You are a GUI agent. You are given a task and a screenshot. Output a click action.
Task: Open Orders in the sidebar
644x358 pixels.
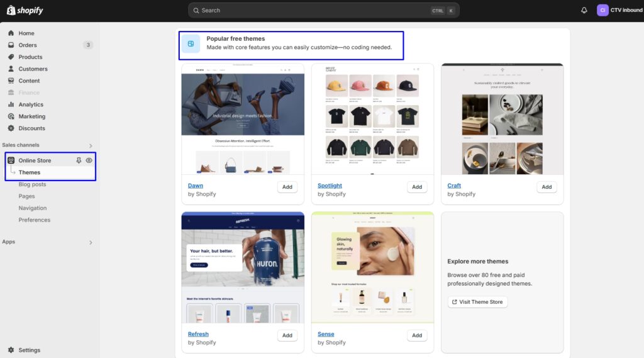28,45
